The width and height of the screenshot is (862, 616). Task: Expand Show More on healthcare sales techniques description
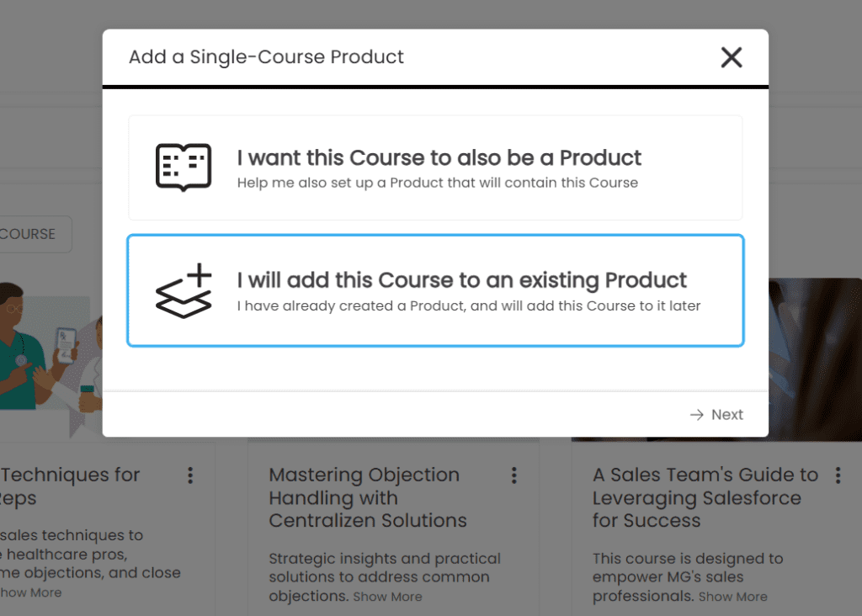pos(30,592)
